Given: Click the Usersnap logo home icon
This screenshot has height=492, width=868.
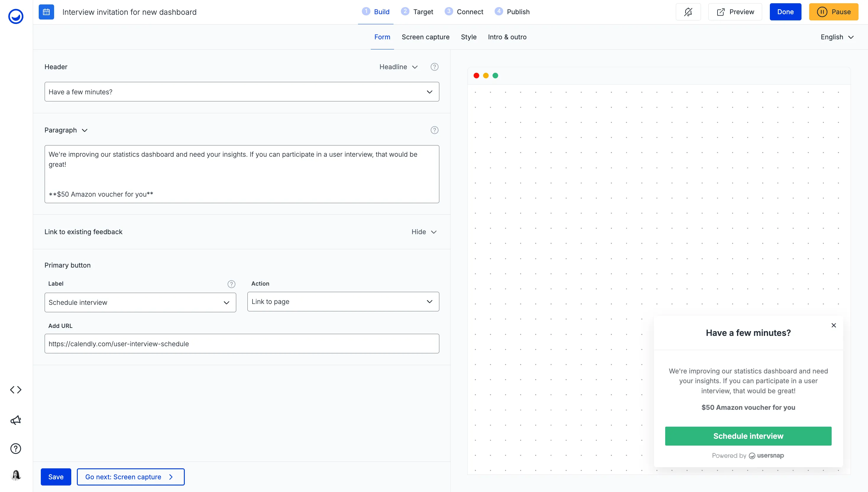Looking at the screenshot, I should [x=16, y=16].
